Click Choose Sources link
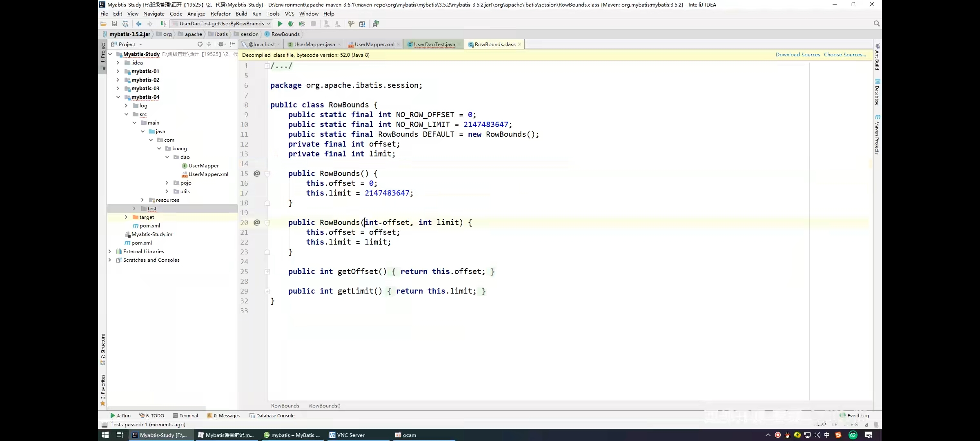 click(x=845, y=55)
